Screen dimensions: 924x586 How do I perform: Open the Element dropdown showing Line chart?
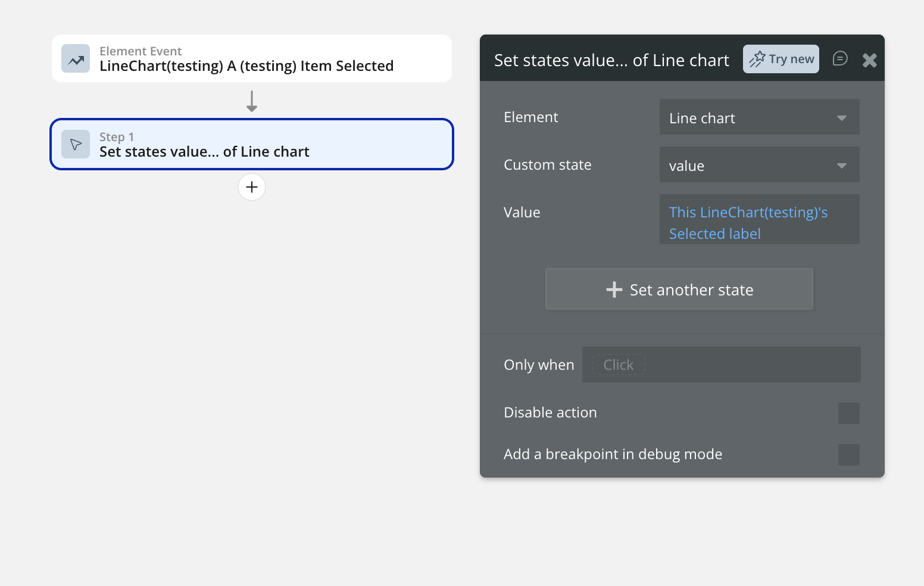(760, 117)
